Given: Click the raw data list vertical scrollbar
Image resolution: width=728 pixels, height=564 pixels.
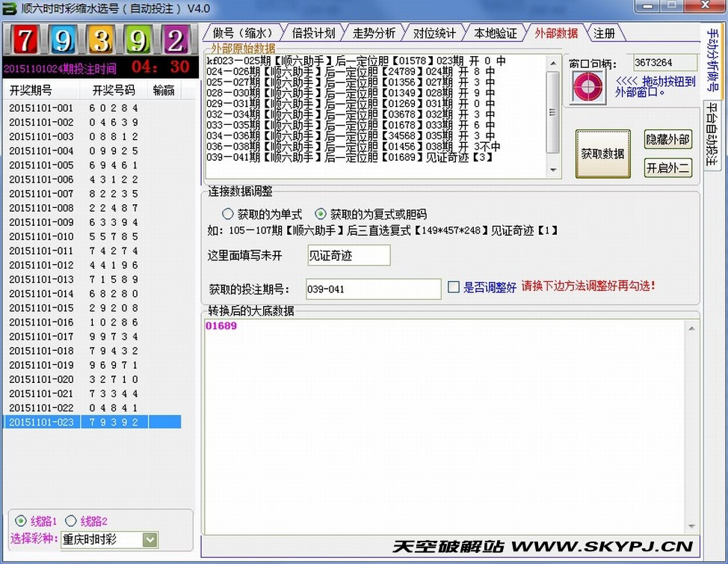Looking at the screenshot, I should click(553, 112).
